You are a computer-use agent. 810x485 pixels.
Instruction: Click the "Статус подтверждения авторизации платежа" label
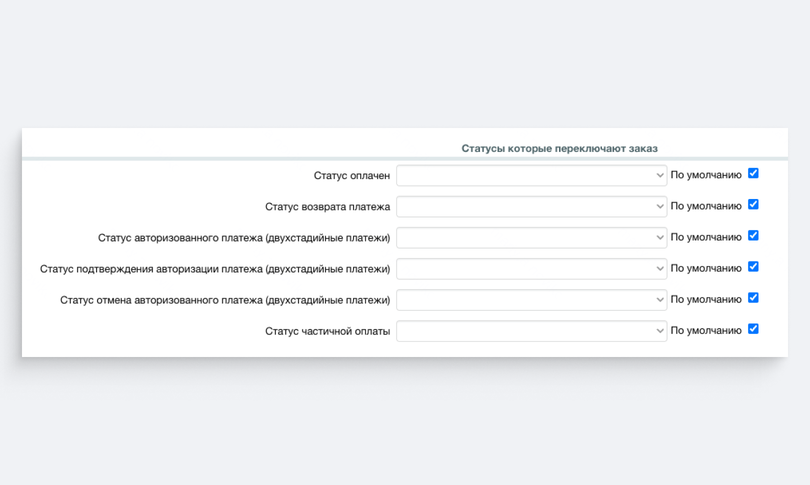(215, 269)
